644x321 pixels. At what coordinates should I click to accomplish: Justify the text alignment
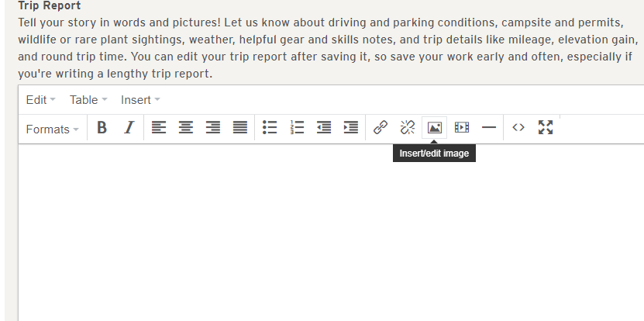click(240, 129)
